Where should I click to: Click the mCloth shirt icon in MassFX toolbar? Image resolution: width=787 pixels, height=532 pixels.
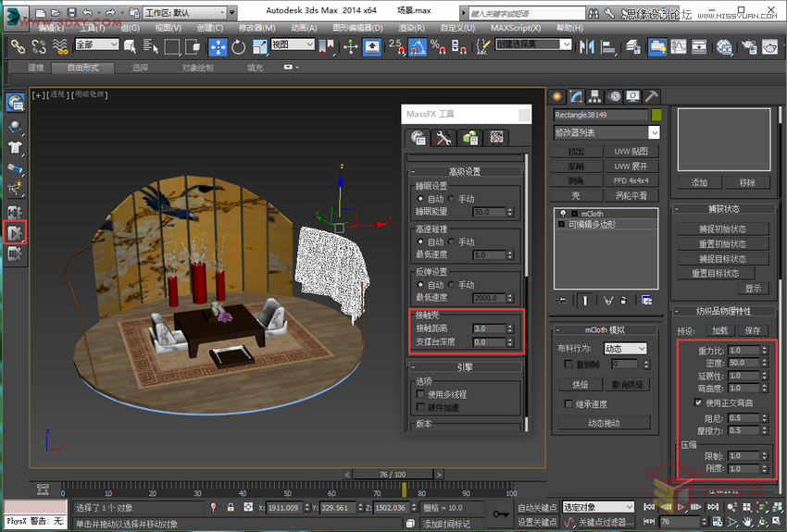[15, 147]
